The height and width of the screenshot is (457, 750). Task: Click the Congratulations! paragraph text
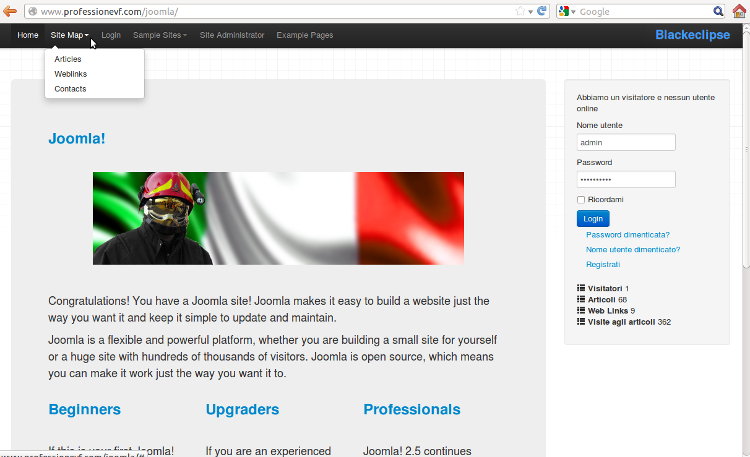pyautogui.click(x=268, y=309)
